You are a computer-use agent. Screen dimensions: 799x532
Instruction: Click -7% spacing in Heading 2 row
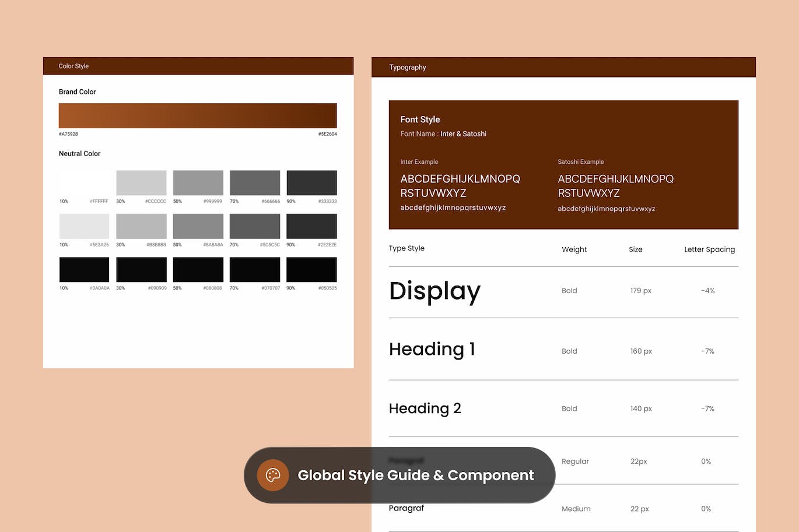coord(708,409)
